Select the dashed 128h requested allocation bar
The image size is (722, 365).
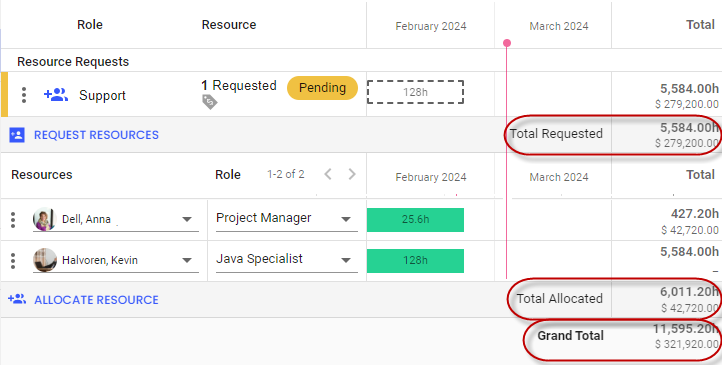tap(415, 92)
